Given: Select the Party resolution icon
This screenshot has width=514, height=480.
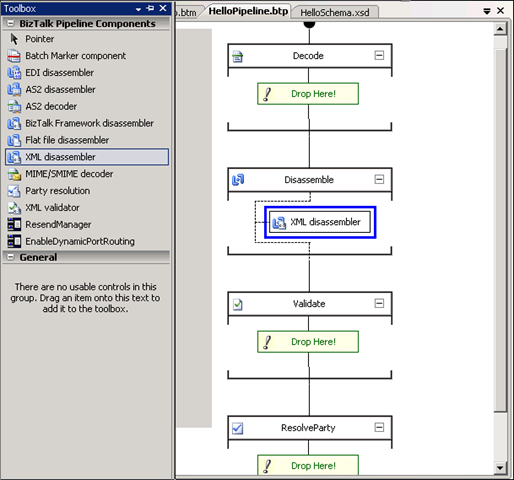Looking at the screenshot, I should click(14, 191).
